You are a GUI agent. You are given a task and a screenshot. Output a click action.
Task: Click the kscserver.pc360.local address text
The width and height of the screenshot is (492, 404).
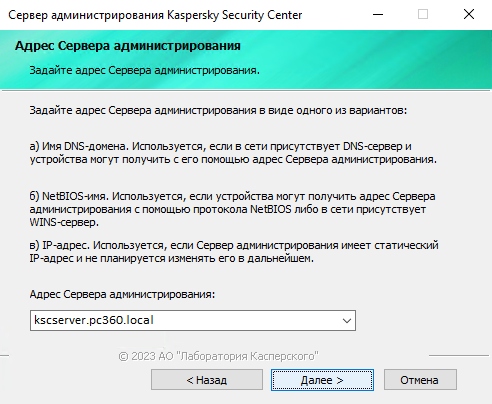click(94, 320)
